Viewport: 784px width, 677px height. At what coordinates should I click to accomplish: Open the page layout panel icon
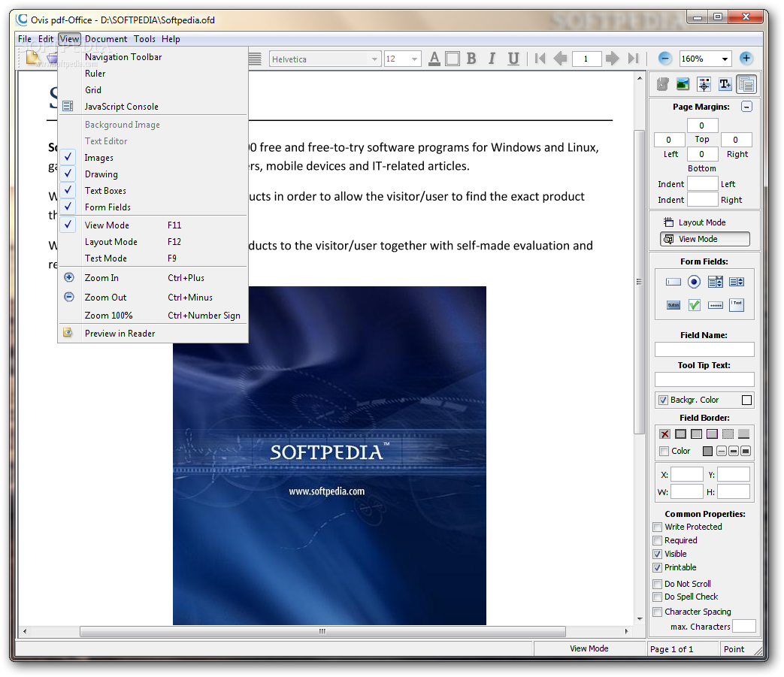pos(746,84)
